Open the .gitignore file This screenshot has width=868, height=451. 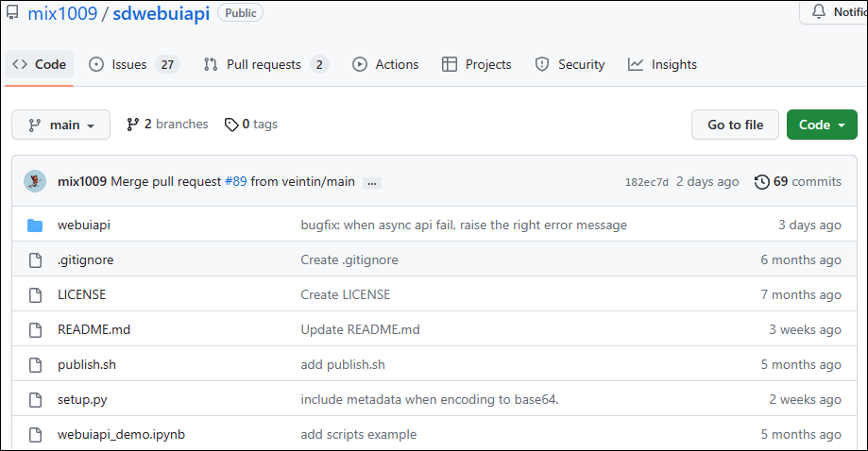[x=86, y=259]
